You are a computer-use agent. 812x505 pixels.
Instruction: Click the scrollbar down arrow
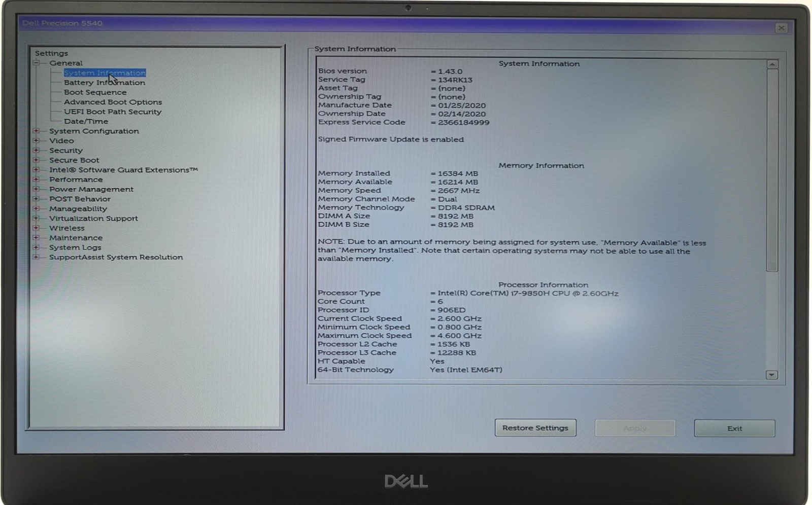771,375
